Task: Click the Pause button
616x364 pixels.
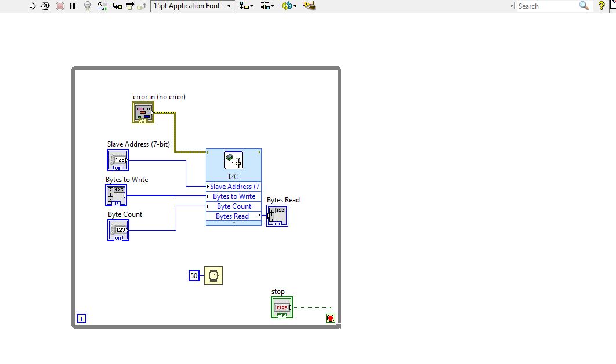Action: click(x=73, y=6)
